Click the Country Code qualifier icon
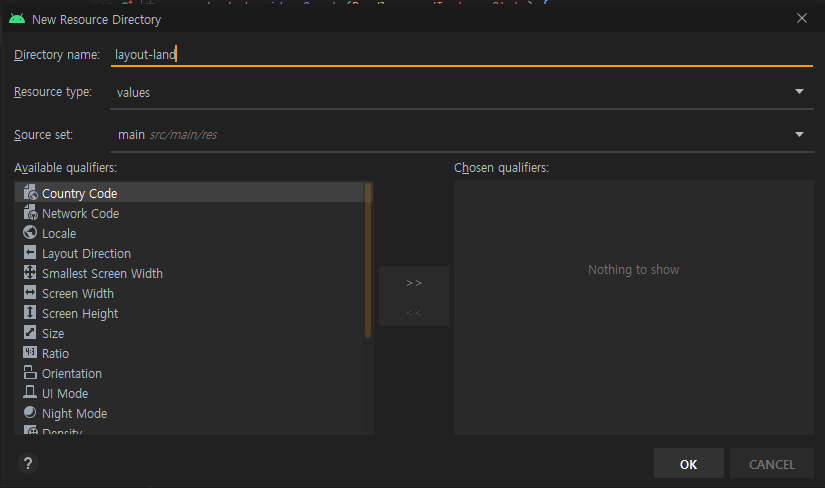 pos(30,193)
